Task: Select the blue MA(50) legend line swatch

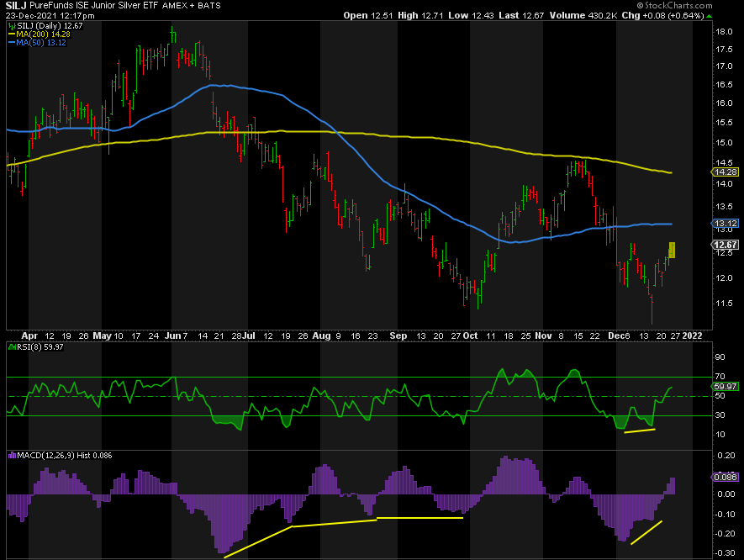Action: [x=12, y=43]
